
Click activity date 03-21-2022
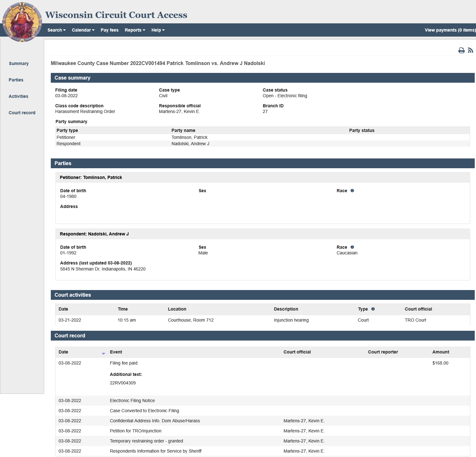70,320
